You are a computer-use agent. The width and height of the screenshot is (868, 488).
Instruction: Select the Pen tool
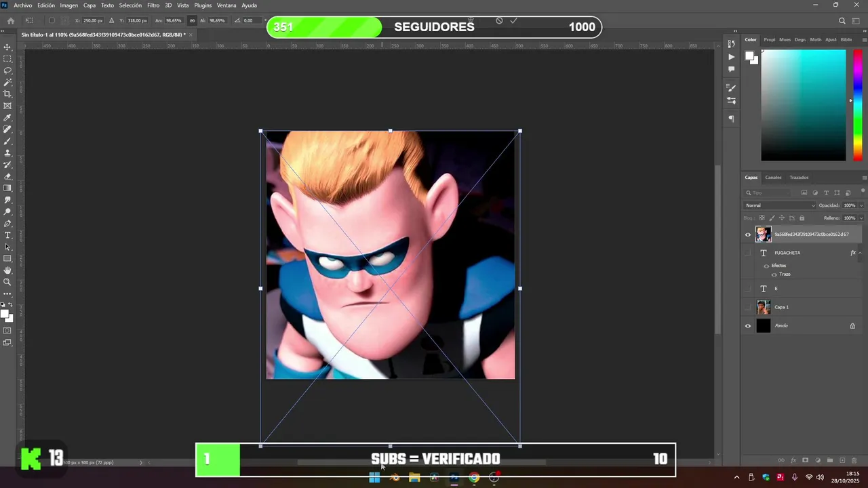7,224
